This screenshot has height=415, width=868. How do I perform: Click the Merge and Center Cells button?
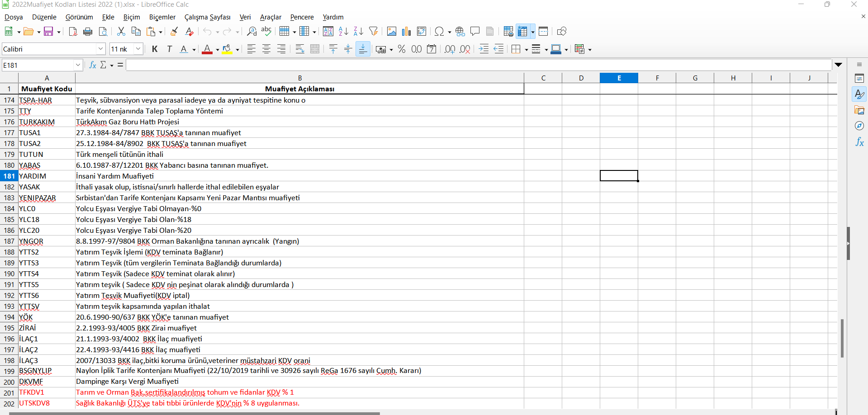[x=315, y=49]
